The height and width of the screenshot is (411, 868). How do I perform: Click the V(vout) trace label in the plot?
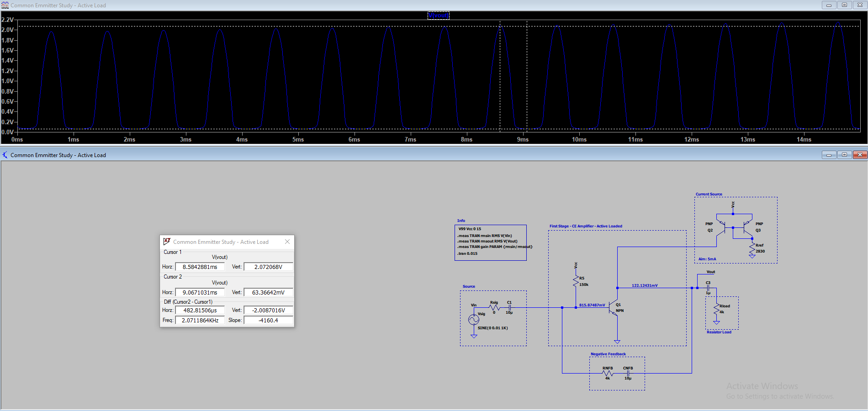[x=438, y=16]
